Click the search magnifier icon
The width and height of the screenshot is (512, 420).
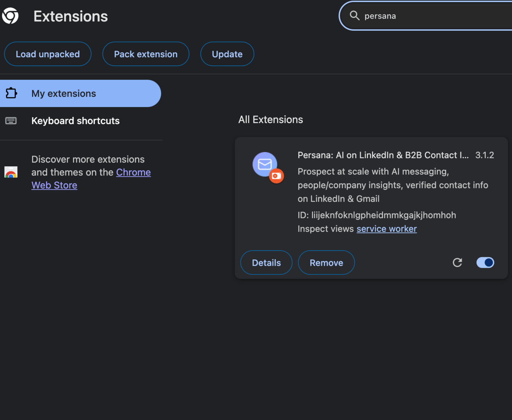(354, 16)
